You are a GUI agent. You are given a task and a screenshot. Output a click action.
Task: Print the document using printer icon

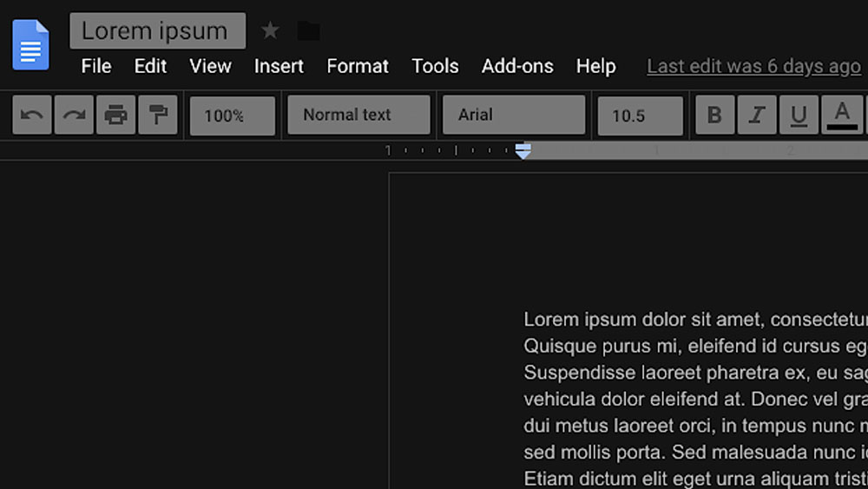(115, 116)
